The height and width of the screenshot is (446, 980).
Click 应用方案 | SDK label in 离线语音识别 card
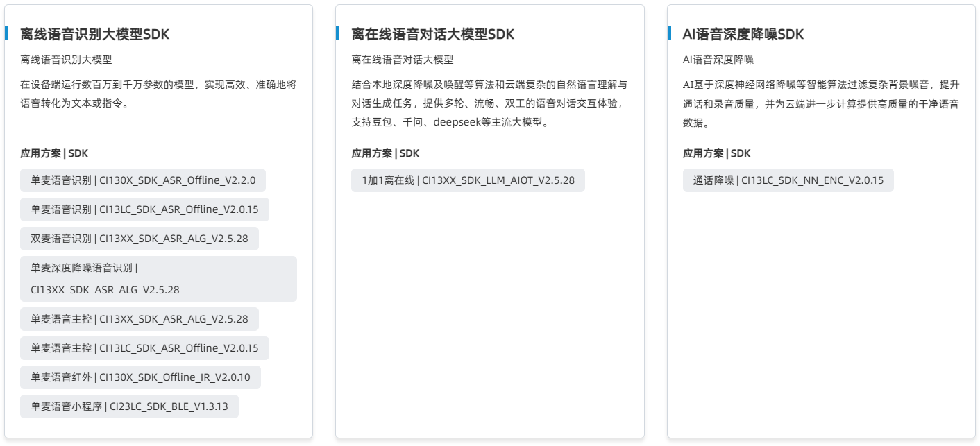tap(54, 153)
